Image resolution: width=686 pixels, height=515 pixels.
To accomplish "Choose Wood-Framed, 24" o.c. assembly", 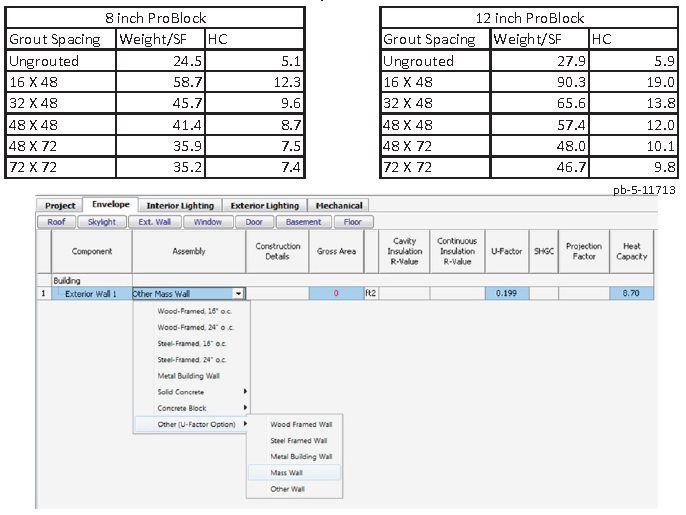I will (x=195, y=327).
